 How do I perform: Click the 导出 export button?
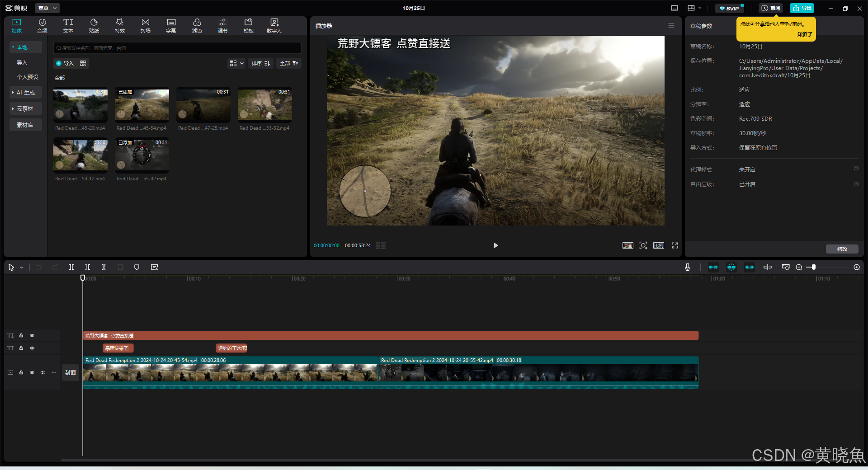[802, 8]
